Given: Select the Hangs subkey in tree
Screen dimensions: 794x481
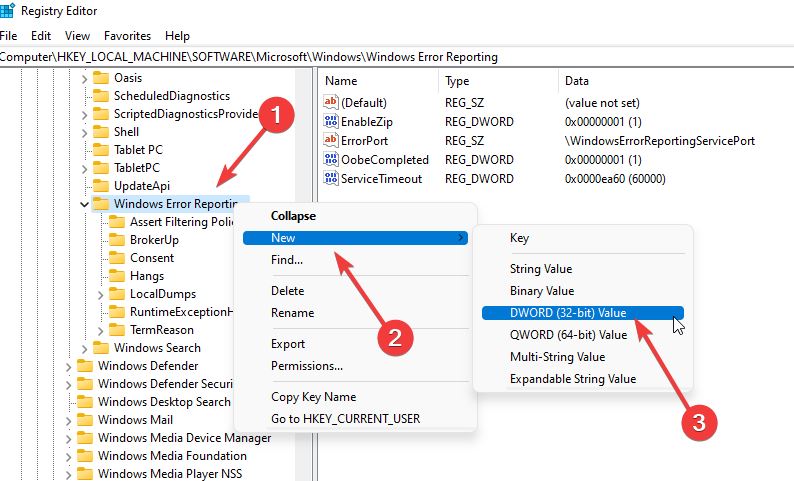Looking at the screenshot, I should pos(147,276).
